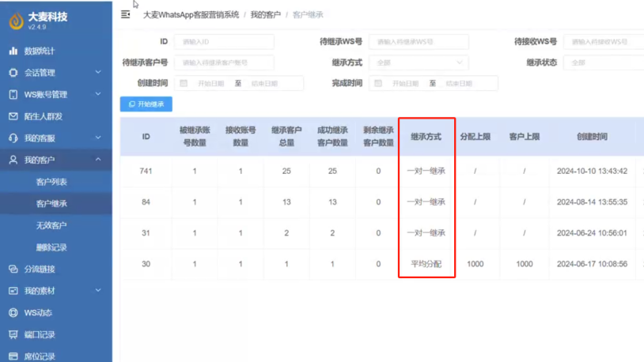Screen dimensions: 644x362
Task: Click the 完成时间 calendar icon
Action: point(378,83)
